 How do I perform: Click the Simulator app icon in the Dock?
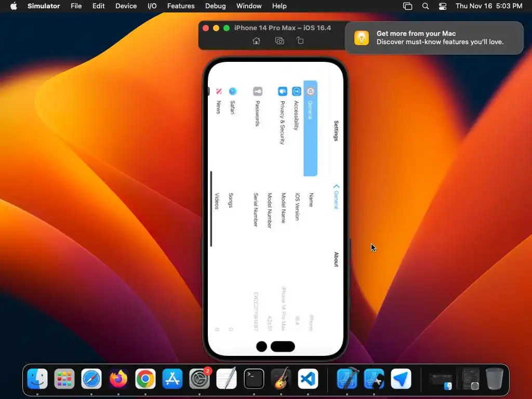[374, 379]
